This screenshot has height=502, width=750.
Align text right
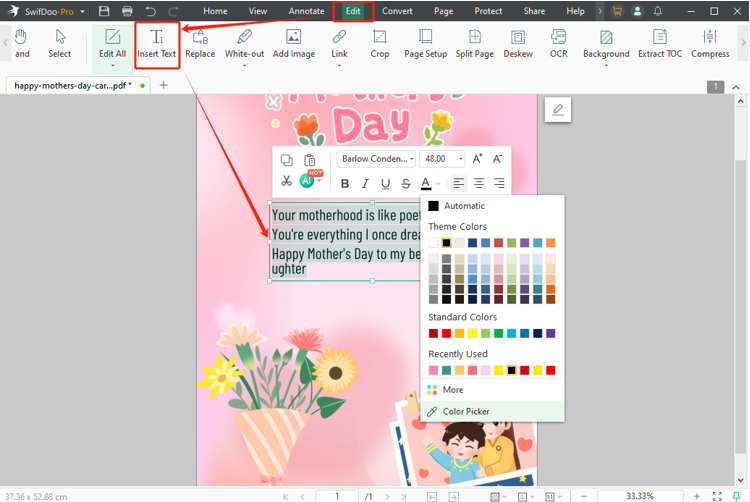click(499, 183)
